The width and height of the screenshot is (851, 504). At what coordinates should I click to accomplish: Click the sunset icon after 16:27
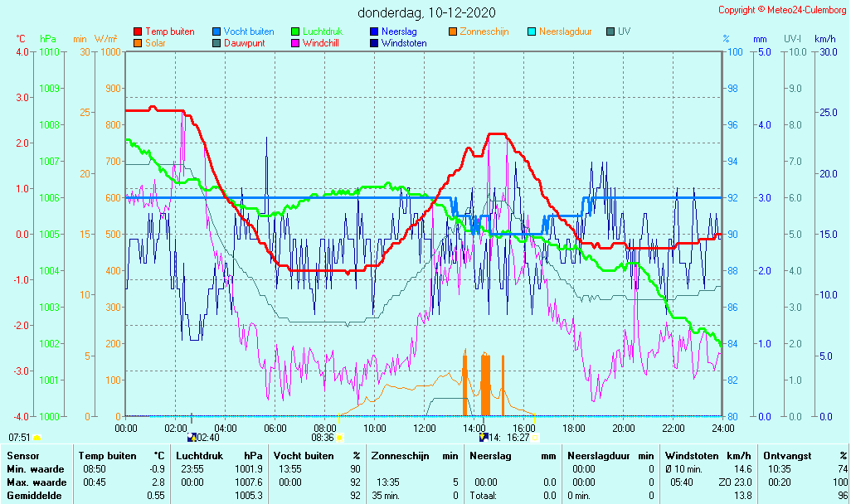coord(535,438)
